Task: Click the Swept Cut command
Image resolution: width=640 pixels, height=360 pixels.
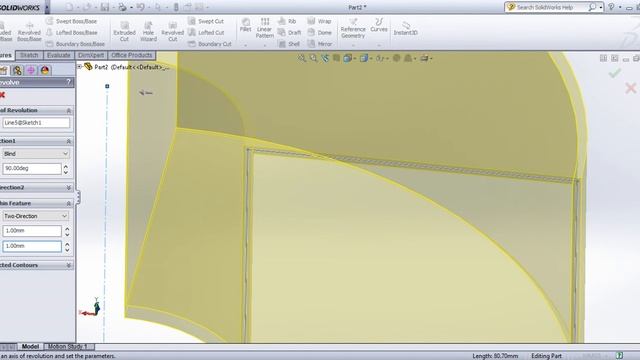Action: [x=206, y=21]
